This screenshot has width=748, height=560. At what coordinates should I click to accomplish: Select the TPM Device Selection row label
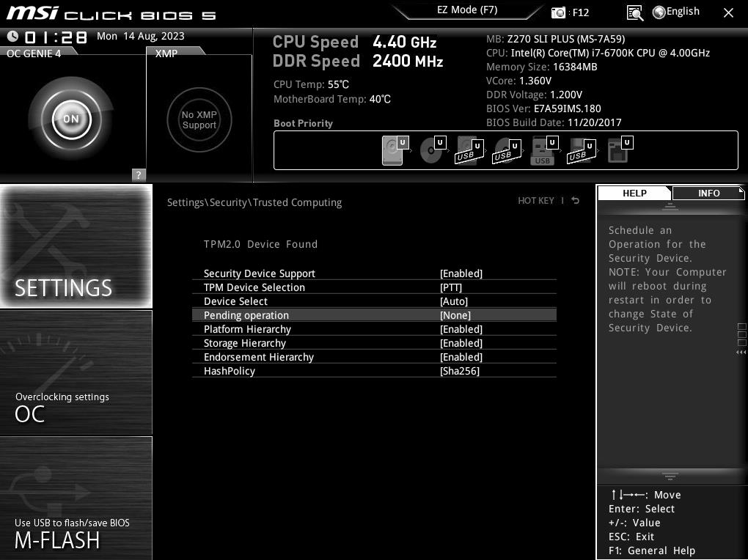254,287
